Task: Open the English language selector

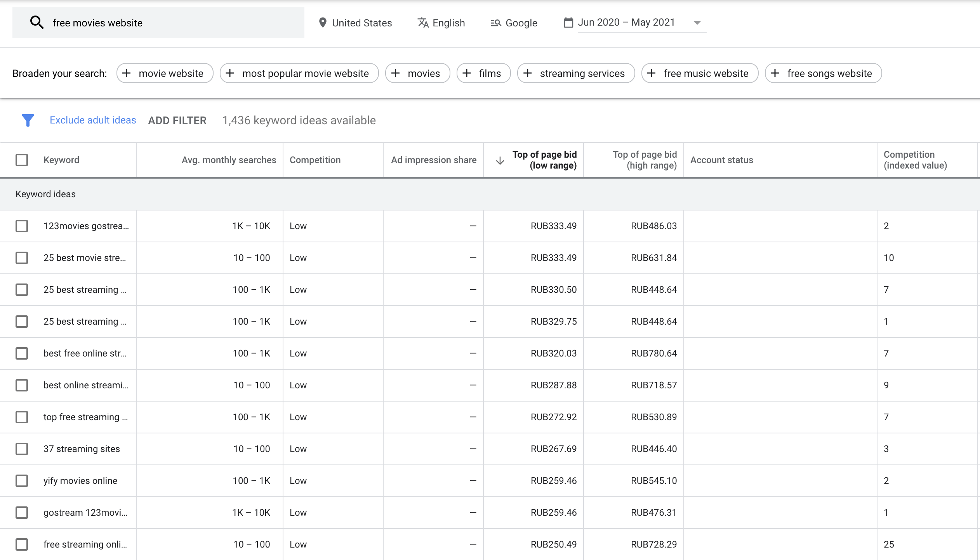Action: (448, 23)
